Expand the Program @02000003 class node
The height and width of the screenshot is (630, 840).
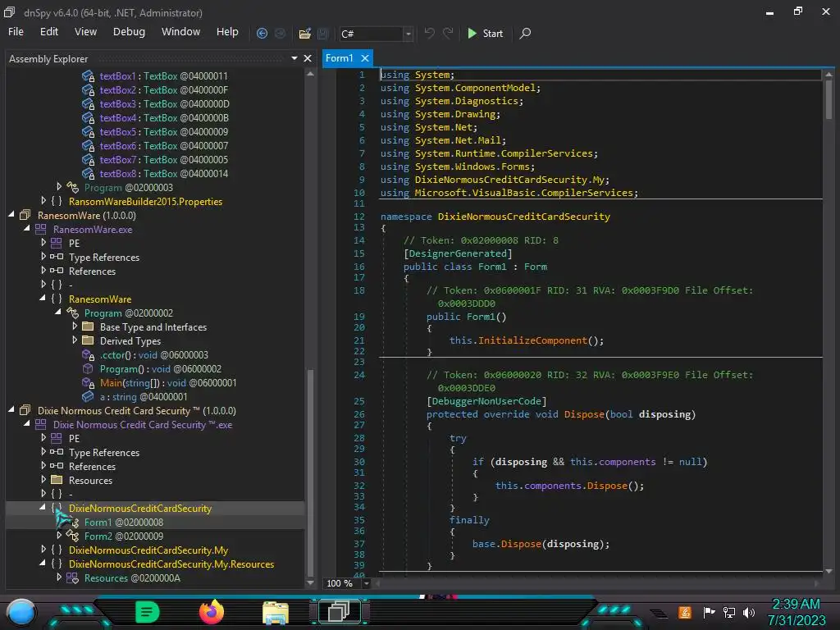click(59, 186)
